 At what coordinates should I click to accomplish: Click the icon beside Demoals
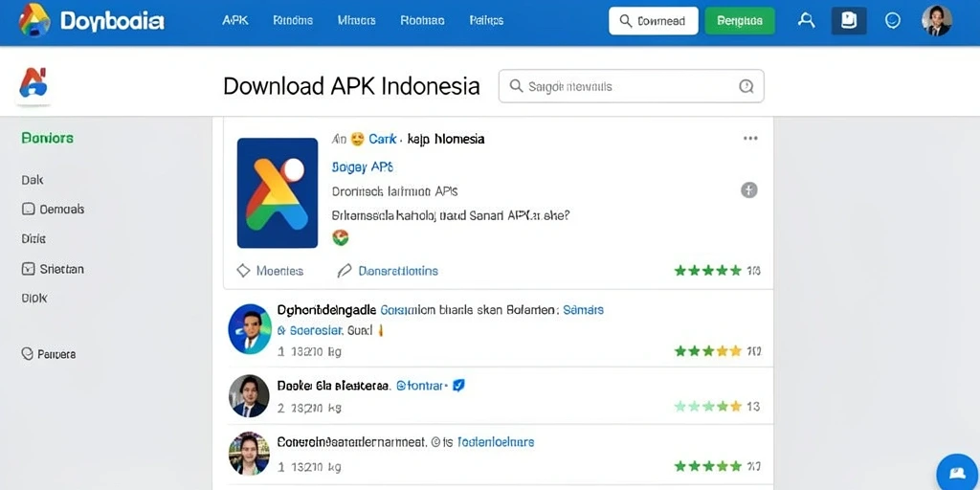point(28,210)
